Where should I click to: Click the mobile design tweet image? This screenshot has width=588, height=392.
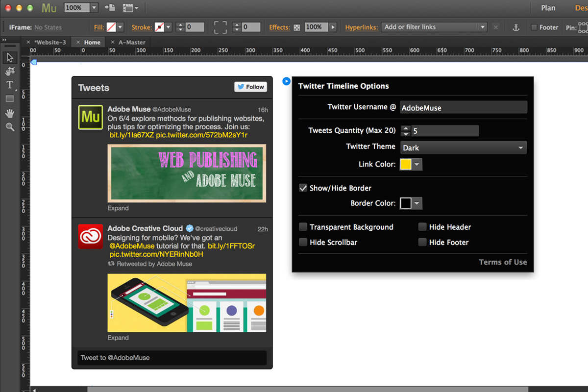point(187,303)
